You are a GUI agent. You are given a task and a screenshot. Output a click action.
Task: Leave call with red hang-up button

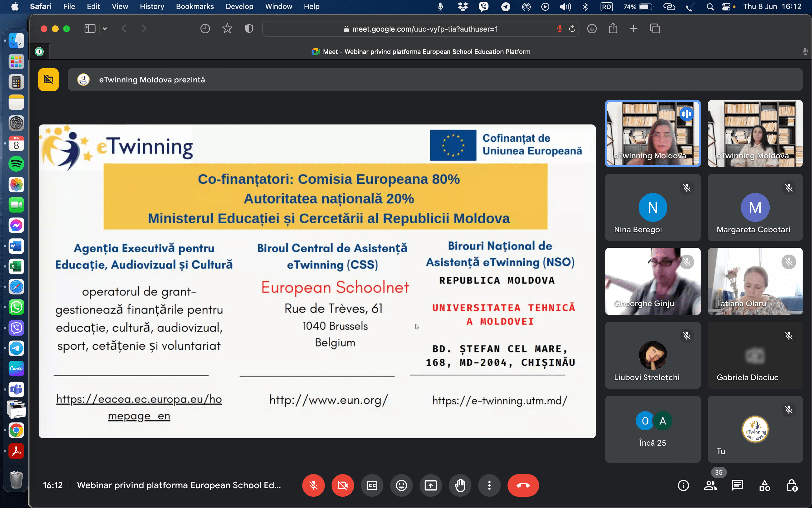click(523, 485)
